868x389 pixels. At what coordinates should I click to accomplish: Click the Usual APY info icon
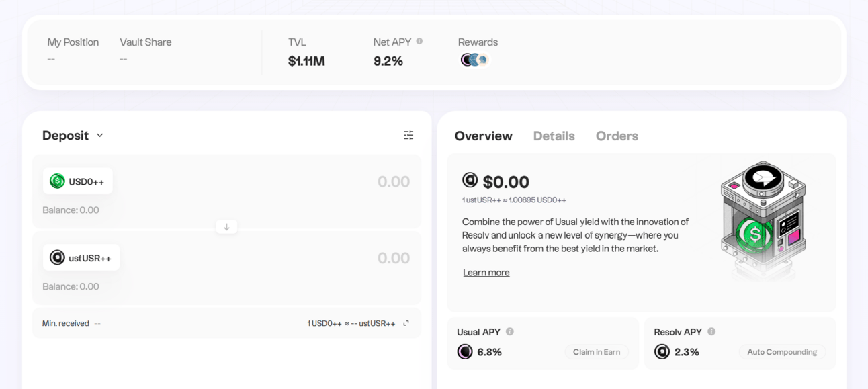pos(510,331)
